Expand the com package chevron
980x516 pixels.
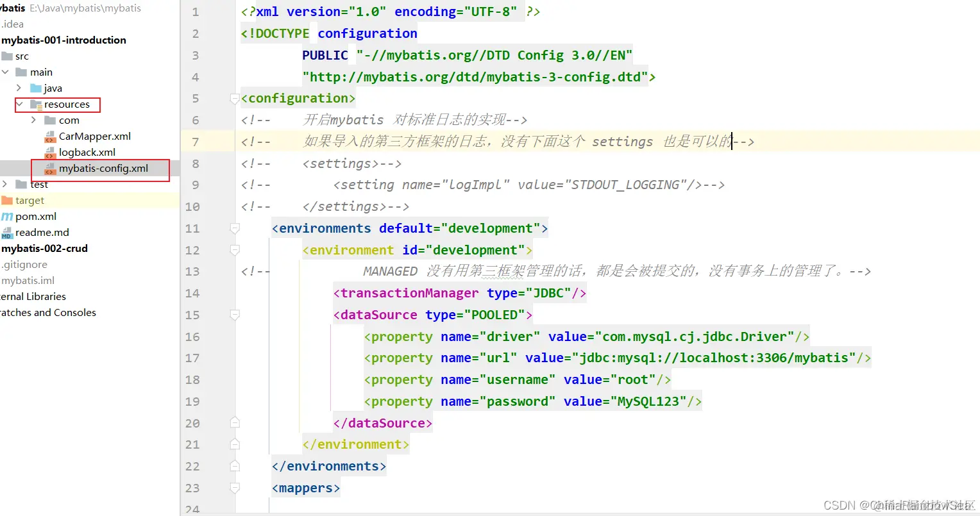pyautogui.click(x=33, y=121)
